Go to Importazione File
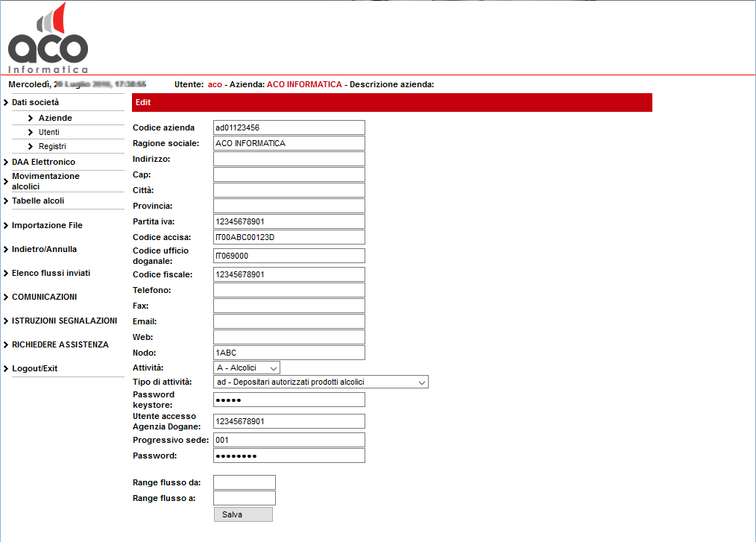Viewport: 756px width, 542px height. [47, 225]
